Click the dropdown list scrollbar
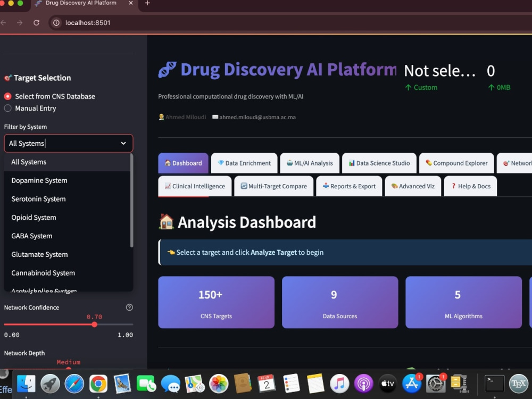 131,201
